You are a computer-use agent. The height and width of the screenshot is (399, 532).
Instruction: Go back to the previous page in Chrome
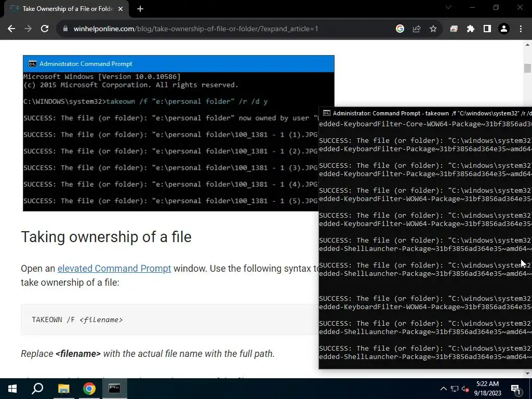point(11,29)
